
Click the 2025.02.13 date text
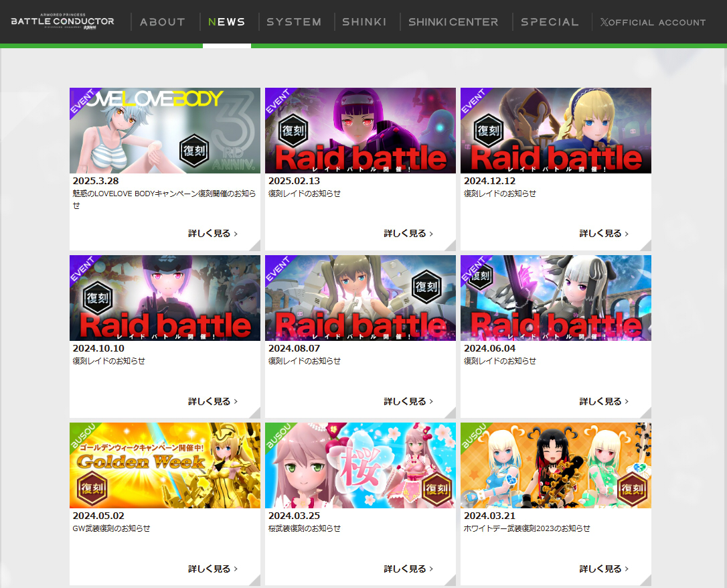pos(294,181)
